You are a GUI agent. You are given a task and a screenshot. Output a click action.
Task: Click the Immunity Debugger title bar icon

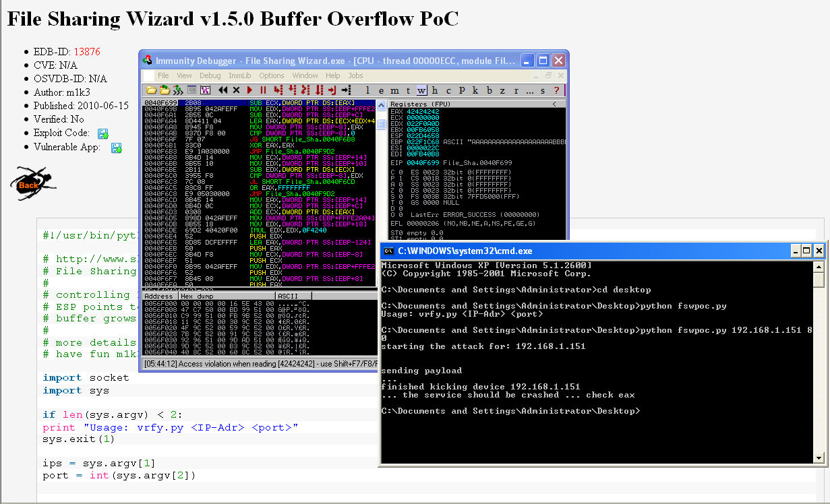point(148,60)
